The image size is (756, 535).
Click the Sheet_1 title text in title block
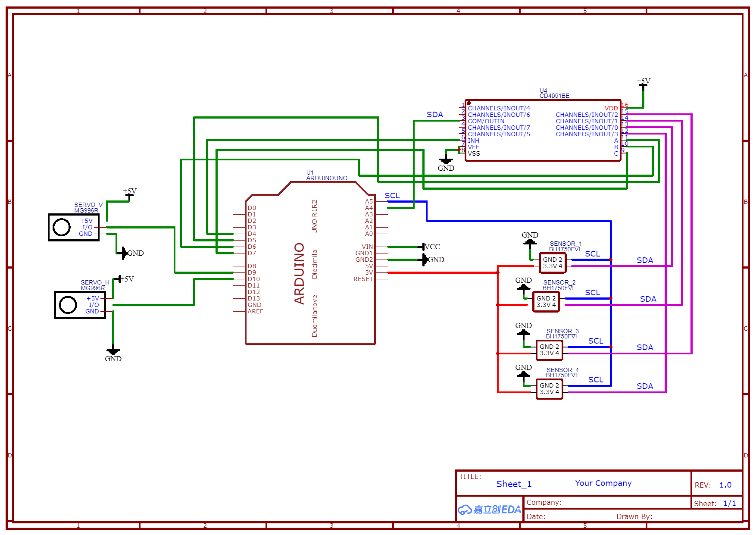coord(514,484)
